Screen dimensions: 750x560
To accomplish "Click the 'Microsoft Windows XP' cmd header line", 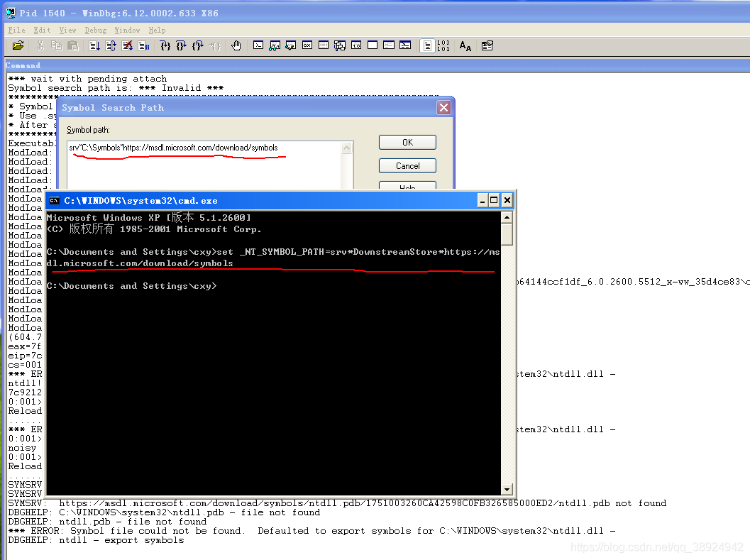I will click(x=149, y=217).
